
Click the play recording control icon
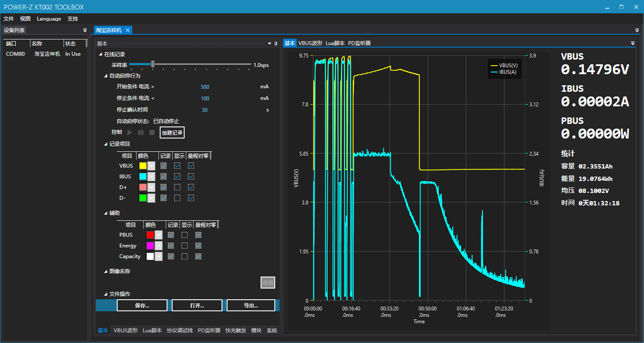pos(130,132)
